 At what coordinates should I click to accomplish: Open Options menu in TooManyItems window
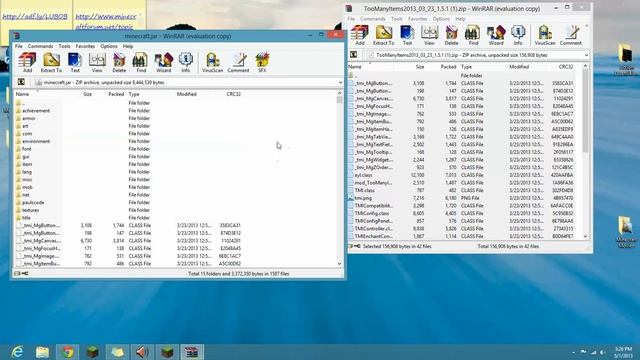point(441,19)
